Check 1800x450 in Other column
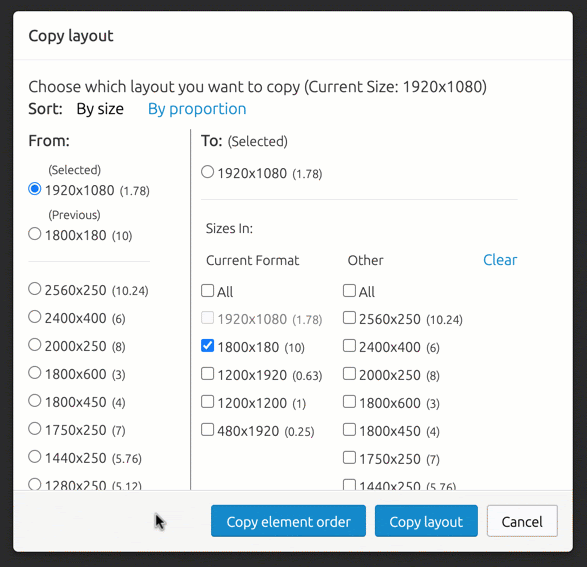 (x=349, y=430)
